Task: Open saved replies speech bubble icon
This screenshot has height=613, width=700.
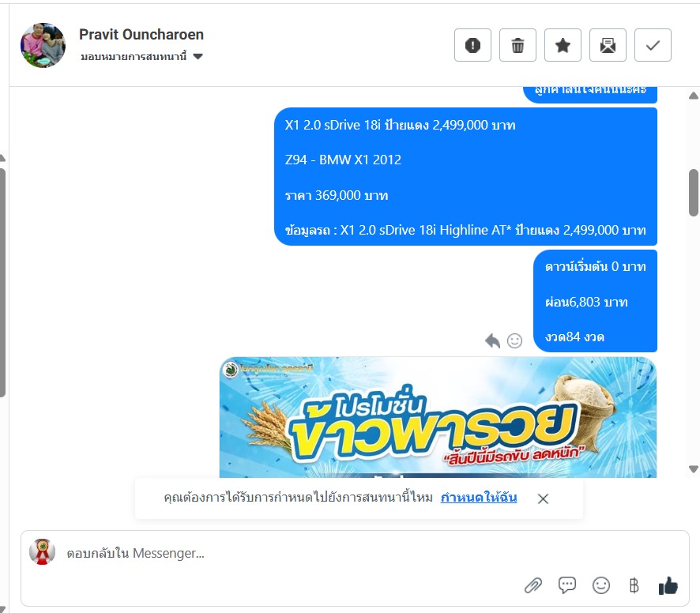Action: pos(567,585)
